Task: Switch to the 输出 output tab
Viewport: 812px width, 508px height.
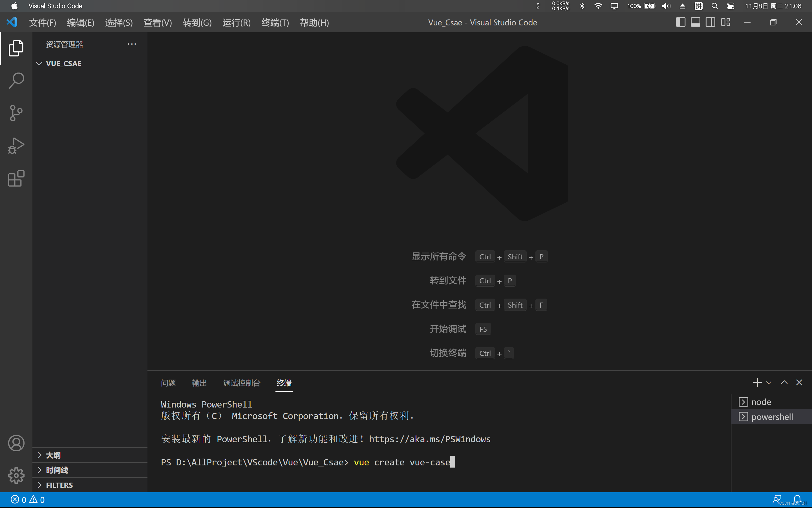Action: coord(199,383)
